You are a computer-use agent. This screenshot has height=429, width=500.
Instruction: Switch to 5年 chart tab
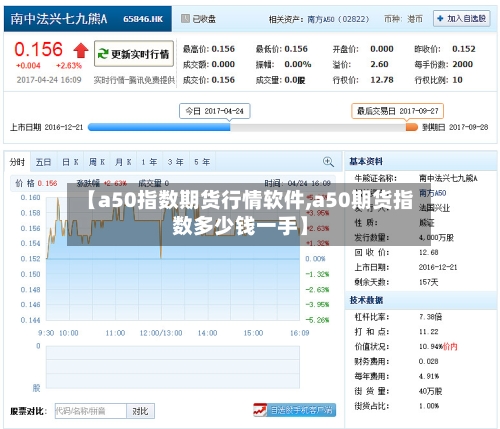pos(202,162)
